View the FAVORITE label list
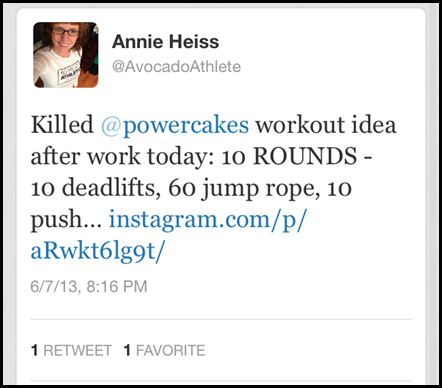Screen dimensions: 442x388 170,351
